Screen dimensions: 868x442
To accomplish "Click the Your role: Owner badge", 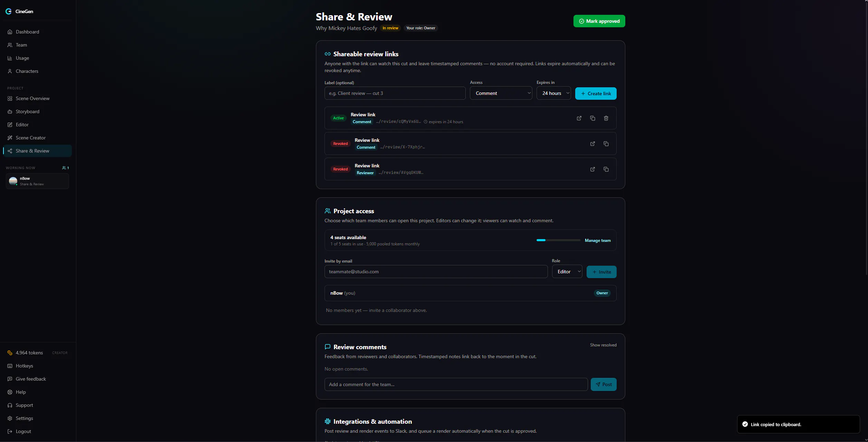I will click(421, 28).
